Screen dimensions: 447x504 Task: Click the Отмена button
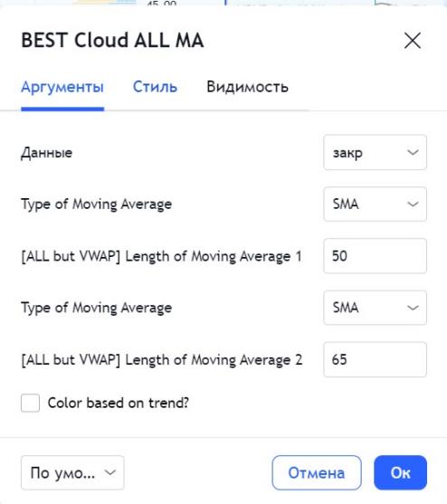(317, 472)
